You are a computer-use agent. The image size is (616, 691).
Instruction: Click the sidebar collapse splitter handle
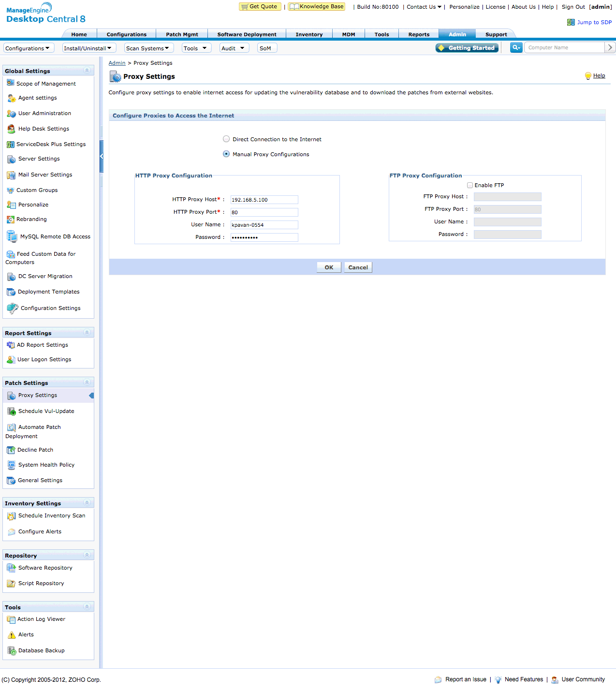(102, 156)
